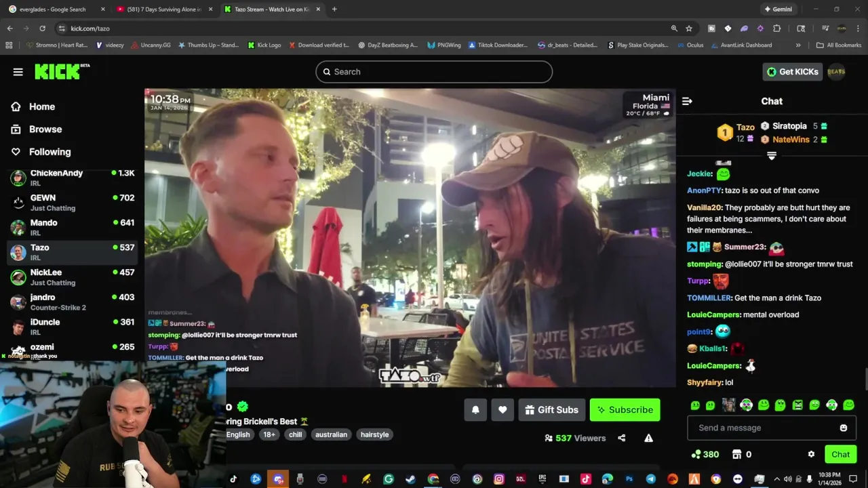Click the TOMMILLER username in chat
The height and width of the screenshot is (488, 868).
pos(709,298)
